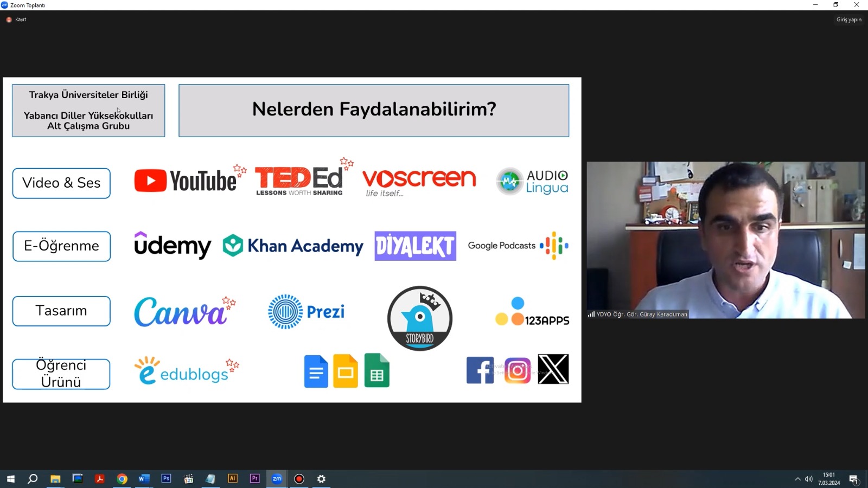Open the notification center icon
The image size is (868, 488).
click(x=854, y=479)
